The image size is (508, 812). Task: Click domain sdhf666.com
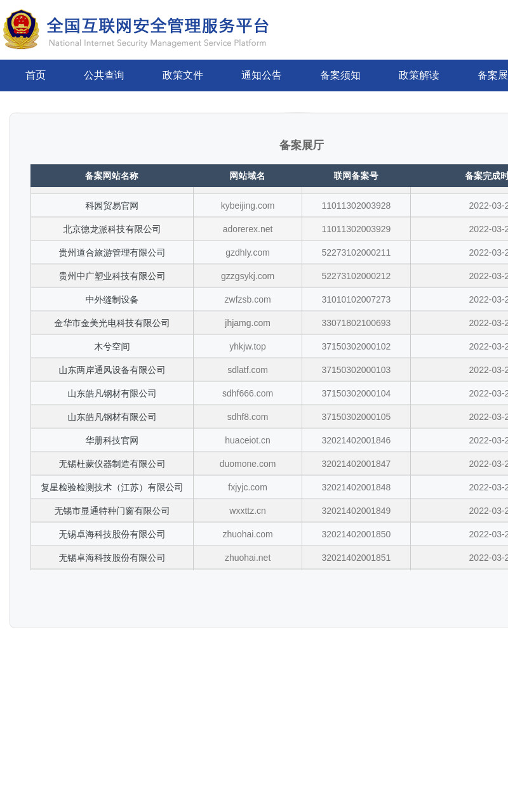248,393
